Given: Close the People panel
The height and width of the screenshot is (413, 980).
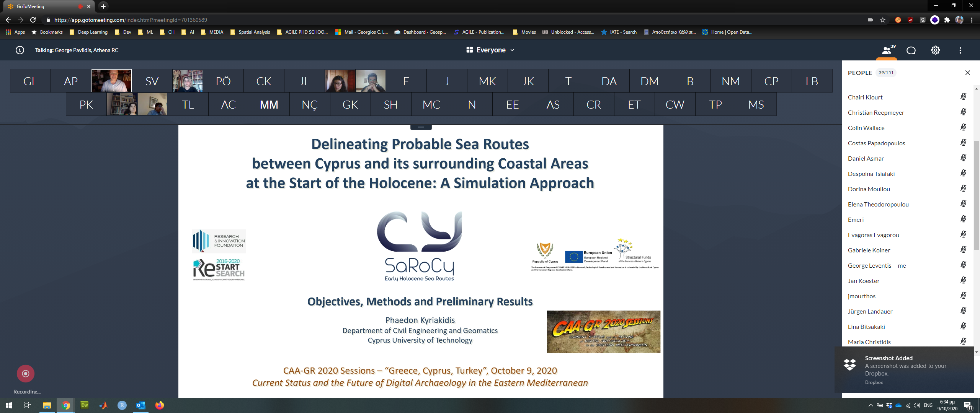Looking at the screenshot, I should pyautogui.click(x=968, y=73).
